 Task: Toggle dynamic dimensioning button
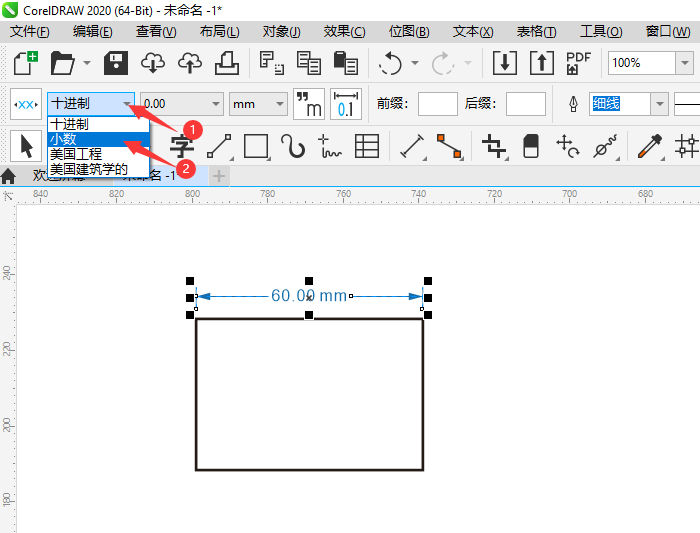pos(26,104)
